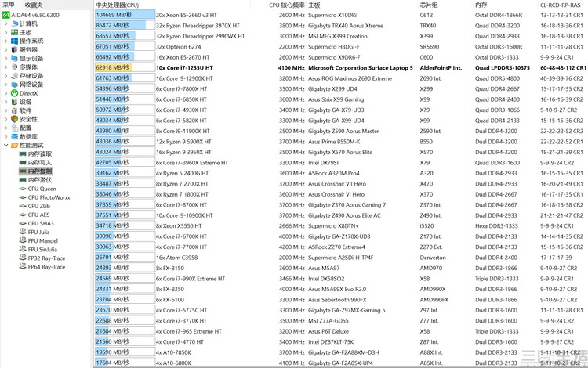Select the 性能测试 benchmark icon

[15, 146]
